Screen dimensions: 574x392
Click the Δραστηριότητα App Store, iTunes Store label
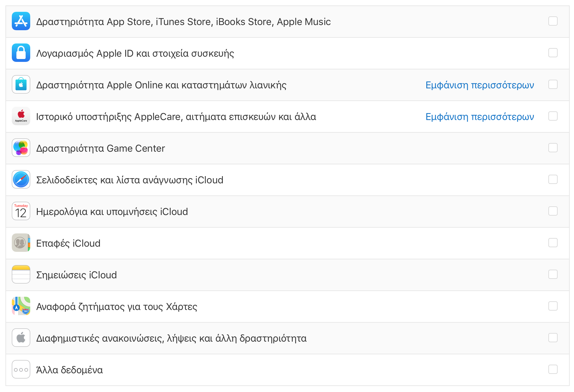pyautogui.click(x=183, y=22)
